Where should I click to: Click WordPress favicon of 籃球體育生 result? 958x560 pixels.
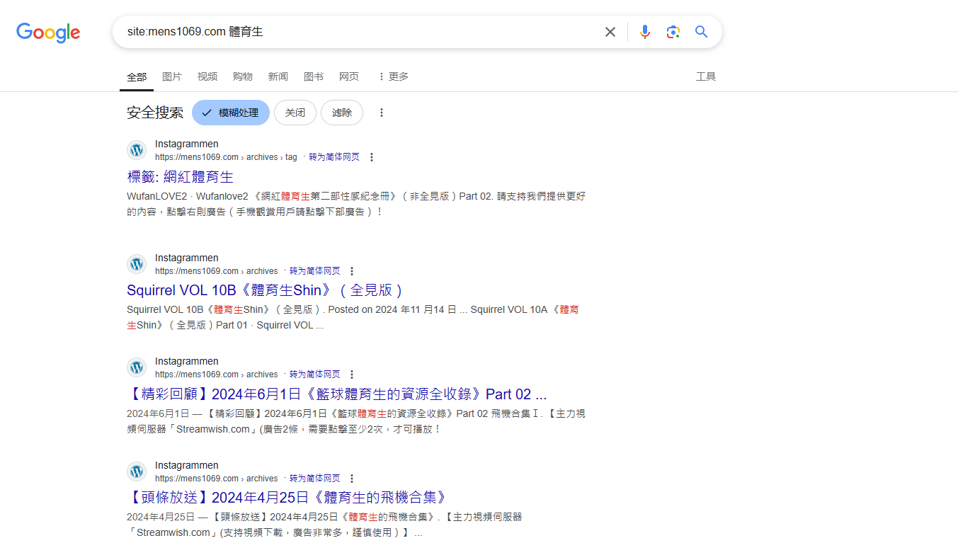click(x=137, y=367)
